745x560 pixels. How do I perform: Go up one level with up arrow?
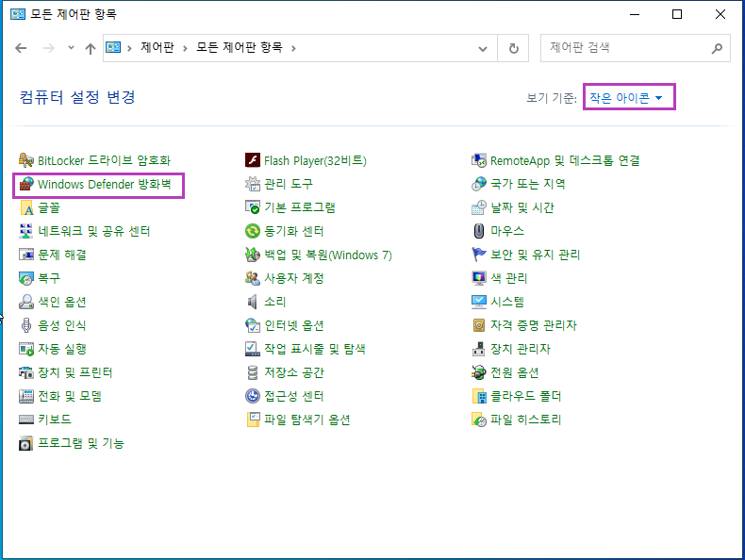91,48
